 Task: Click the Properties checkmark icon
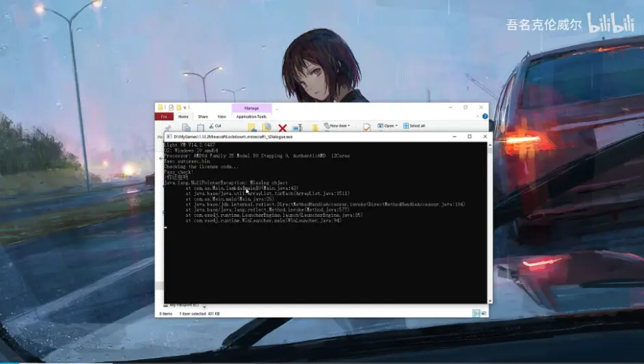367,127
